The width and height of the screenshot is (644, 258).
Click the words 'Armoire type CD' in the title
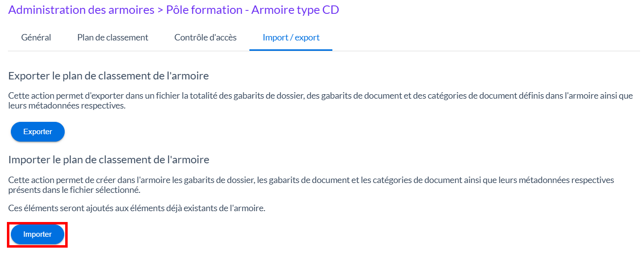click(295, 10)
